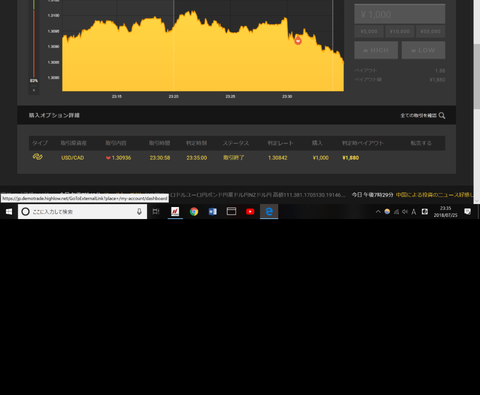Click the HIGH trade button
The height and width of the screenshot is (395, 480).
pyautogui.click(x=376, y=50)
